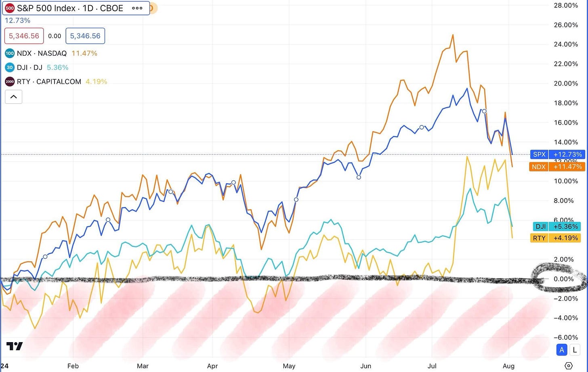This screenshot has width=588, height=372.
Task: Click the red 5,346.56 price box
Action: 24,36
